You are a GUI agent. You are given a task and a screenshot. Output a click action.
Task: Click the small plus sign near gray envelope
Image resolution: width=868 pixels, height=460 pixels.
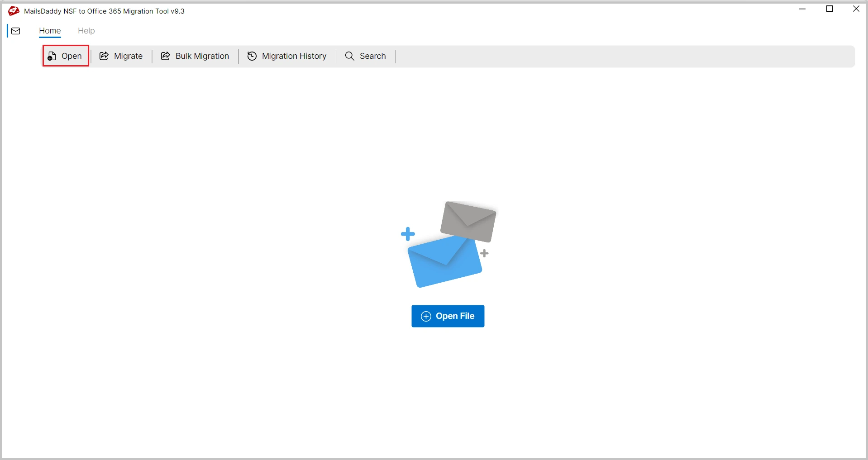(x=485, y=254)
